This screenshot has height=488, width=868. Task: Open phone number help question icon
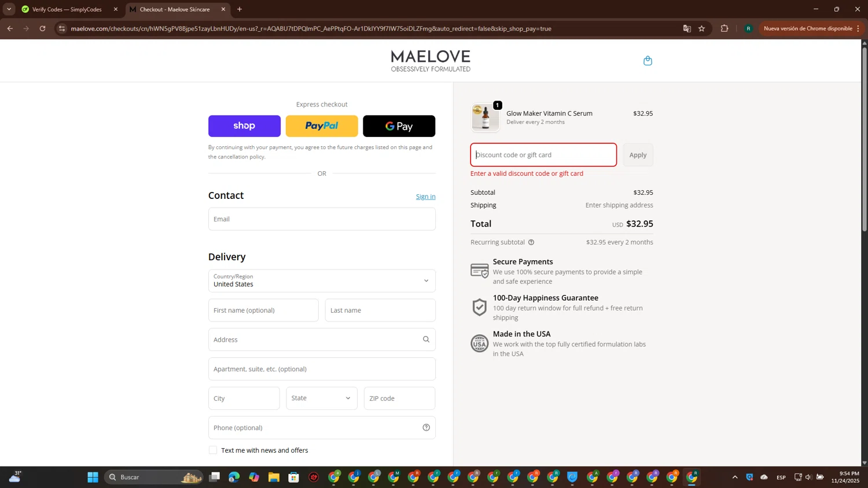[x=426, y=427]
